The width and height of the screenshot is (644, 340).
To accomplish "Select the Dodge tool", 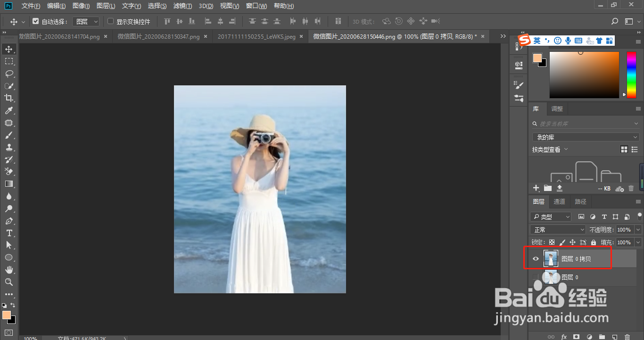I will click(x=9, y=208).
